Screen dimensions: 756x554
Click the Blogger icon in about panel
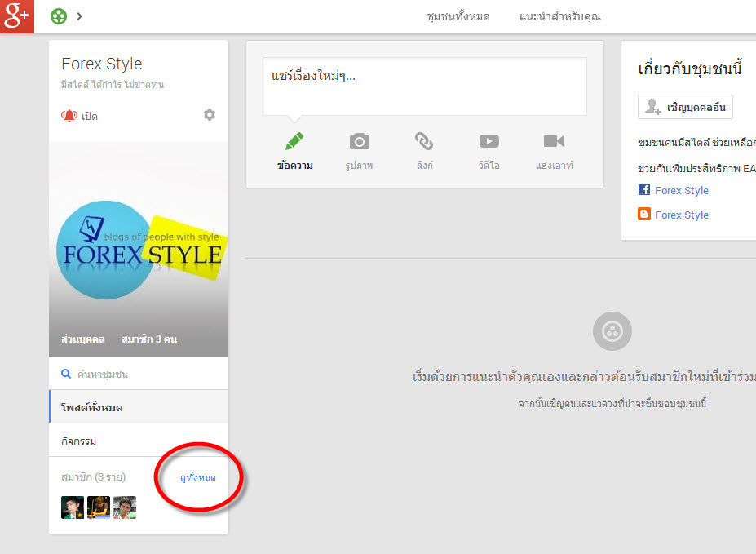tap(644, 214)
